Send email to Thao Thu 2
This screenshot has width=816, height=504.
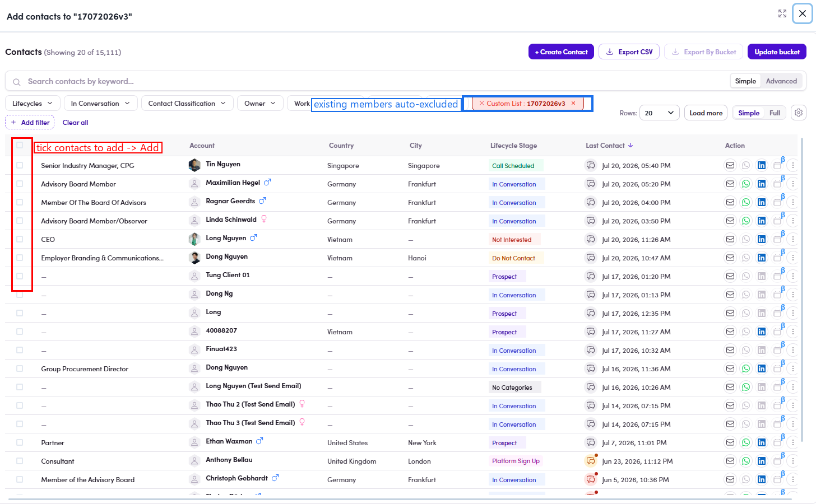point(730,405)
